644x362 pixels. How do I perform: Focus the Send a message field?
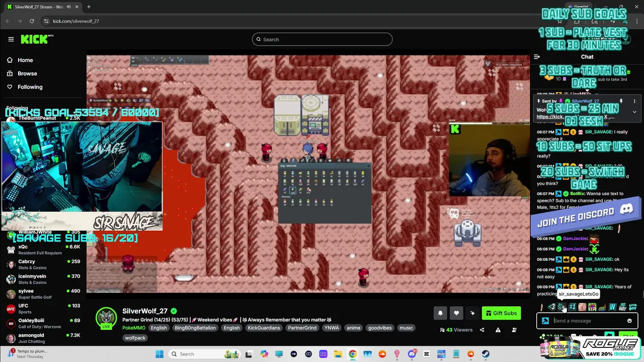[588, 321]
